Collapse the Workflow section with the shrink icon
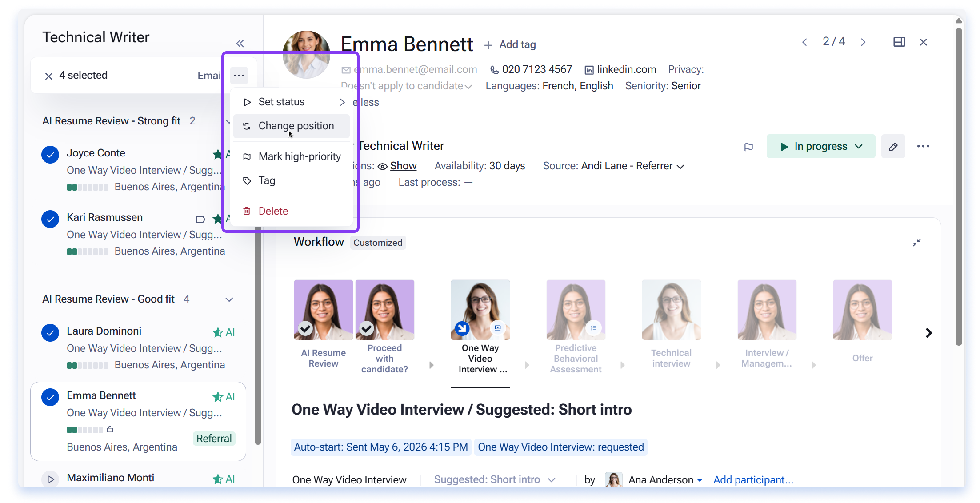 (x=916, y=243)
